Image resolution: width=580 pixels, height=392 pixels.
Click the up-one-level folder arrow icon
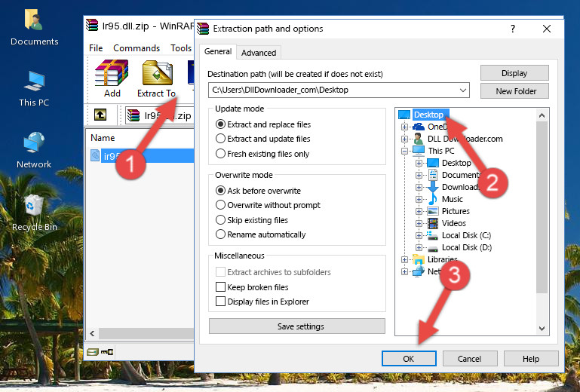pos(100,115)
